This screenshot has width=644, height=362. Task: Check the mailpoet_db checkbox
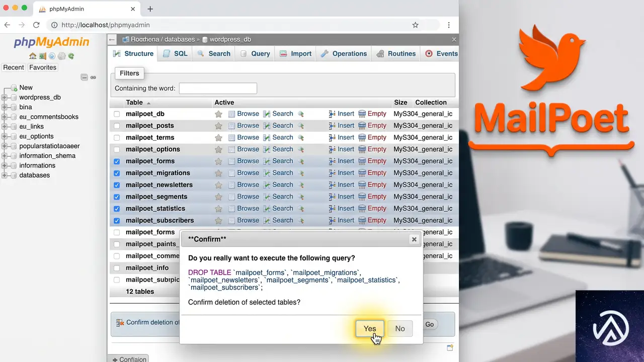pyautogui.click(x=117, y=114)
